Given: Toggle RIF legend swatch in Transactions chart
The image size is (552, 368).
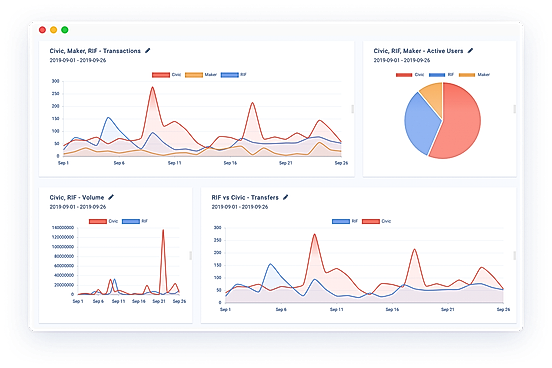Looking at the screenshot, I should click(x=230, y=75).
